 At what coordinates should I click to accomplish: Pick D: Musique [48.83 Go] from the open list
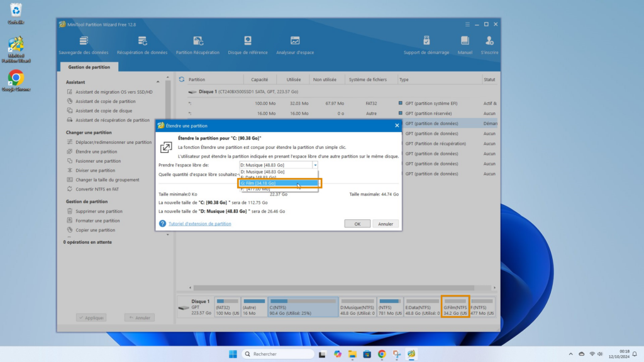coord(279,172)
